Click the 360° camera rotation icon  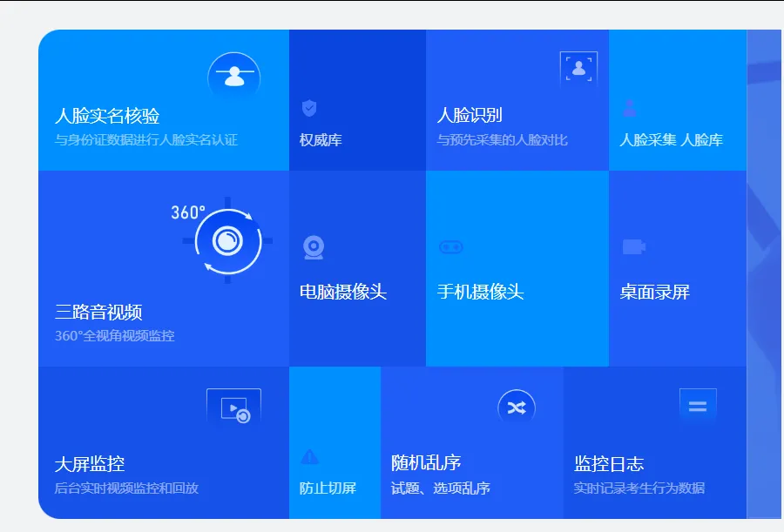227,240
